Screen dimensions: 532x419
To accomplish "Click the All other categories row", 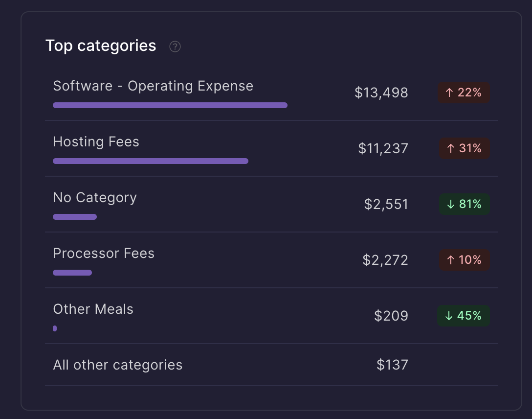I will coord(117,365).
